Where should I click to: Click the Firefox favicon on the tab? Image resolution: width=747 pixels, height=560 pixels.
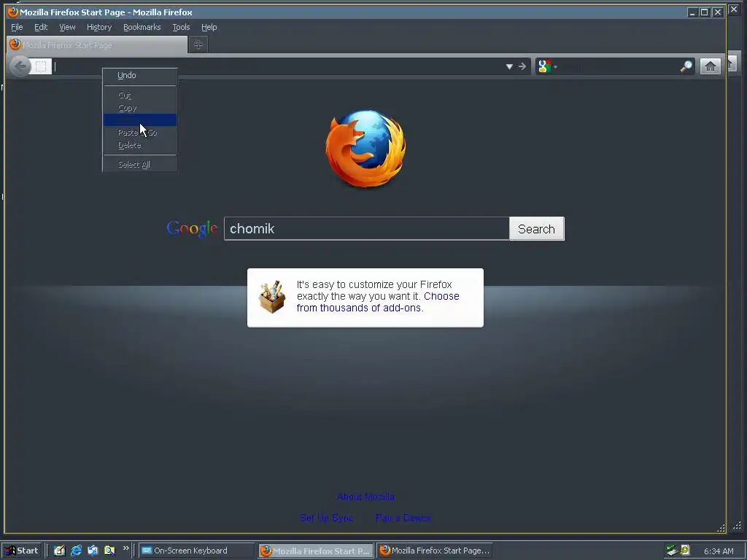[x=15, y=44]
